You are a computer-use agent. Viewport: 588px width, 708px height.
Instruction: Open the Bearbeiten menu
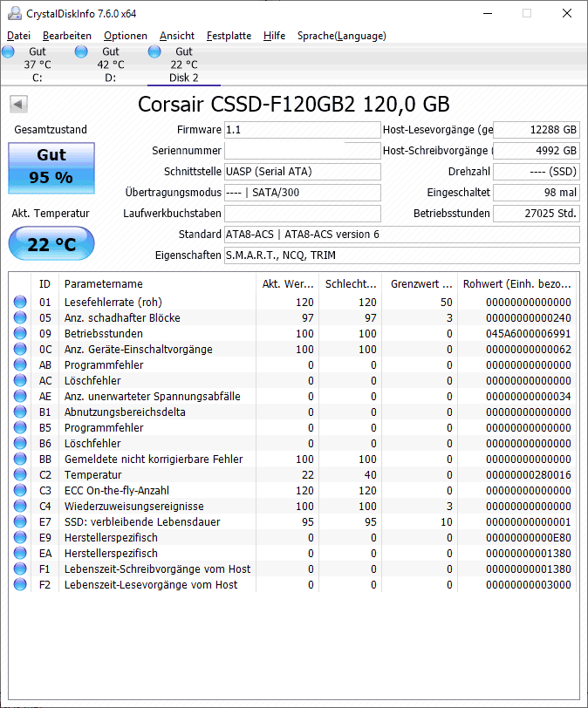coord(67,36)
